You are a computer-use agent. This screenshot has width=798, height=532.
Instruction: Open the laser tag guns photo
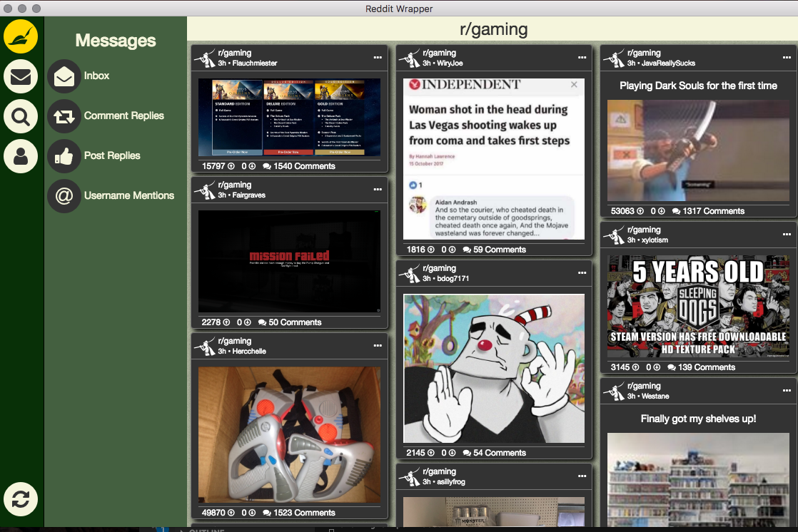click(289, 435)
